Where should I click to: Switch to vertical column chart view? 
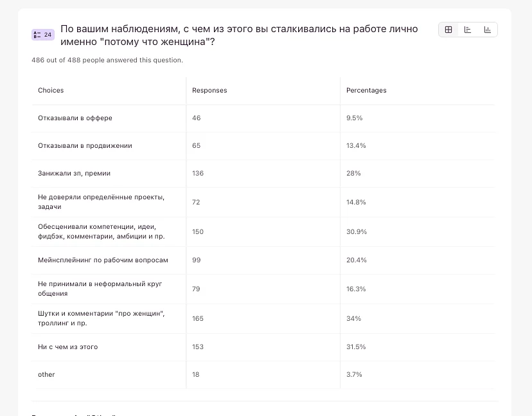point(488,30)
